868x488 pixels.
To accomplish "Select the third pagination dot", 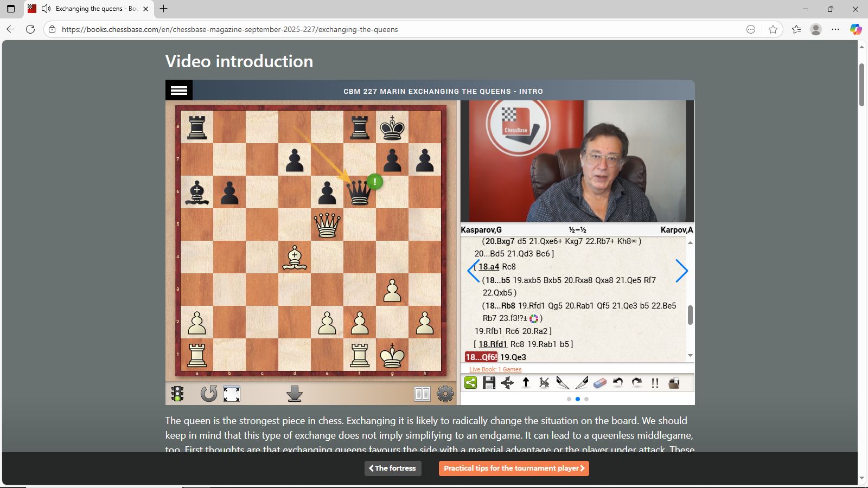I will click(586, 399).
